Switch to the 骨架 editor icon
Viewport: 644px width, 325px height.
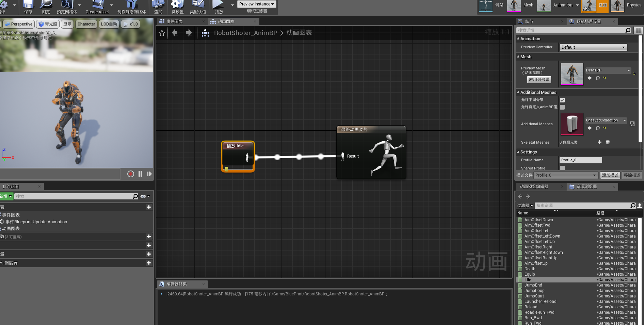click(x=485, y=6)
